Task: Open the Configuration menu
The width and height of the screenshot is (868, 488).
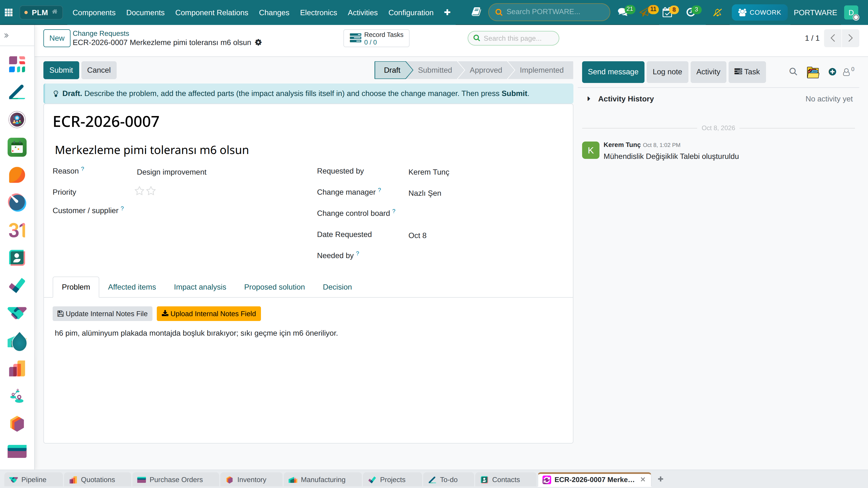Action: click(411, 12)
